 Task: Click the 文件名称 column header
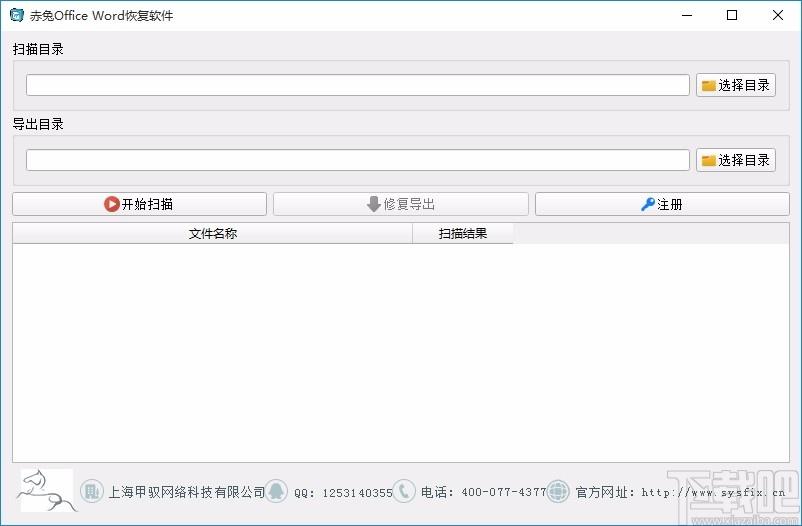[x=212, y=233]
